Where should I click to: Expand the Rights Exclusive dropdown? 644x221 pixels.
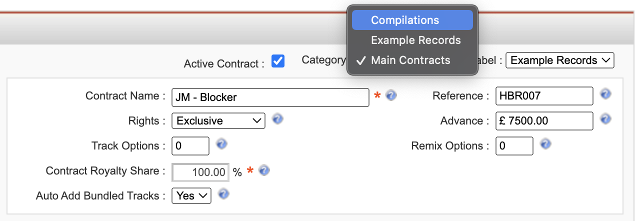(218, 121)
